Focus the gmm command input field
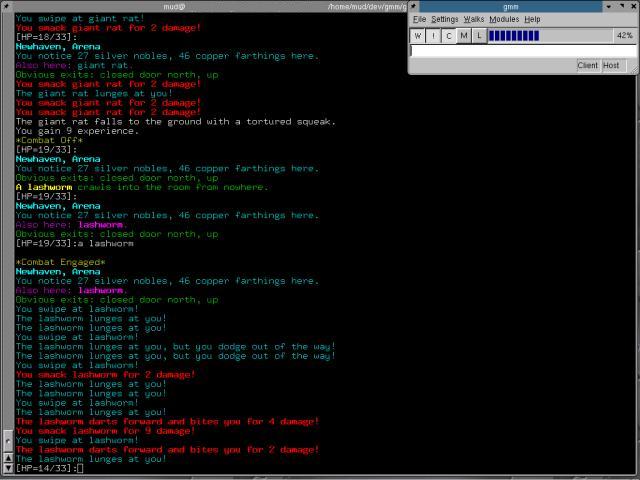 pos(522,50)
